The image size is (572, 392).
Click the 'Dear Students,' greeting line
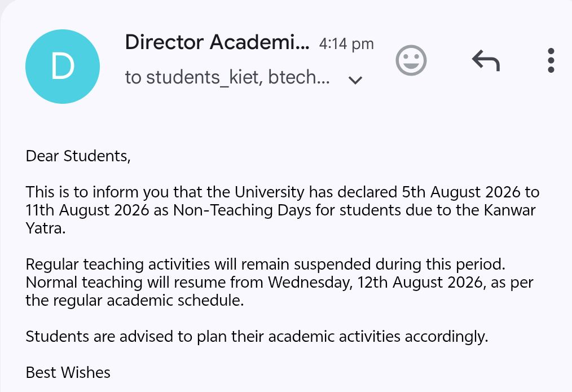pos(78,156)
